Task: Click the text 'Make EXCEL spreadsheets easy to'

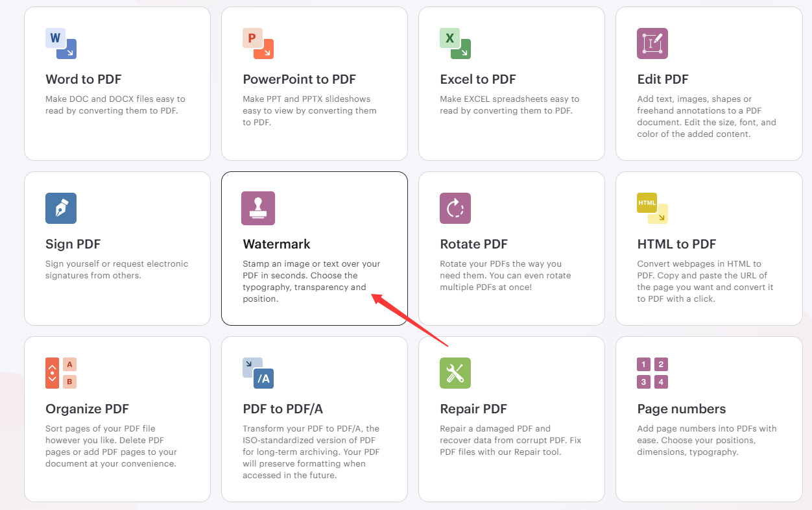Action: tap(510, 99)
